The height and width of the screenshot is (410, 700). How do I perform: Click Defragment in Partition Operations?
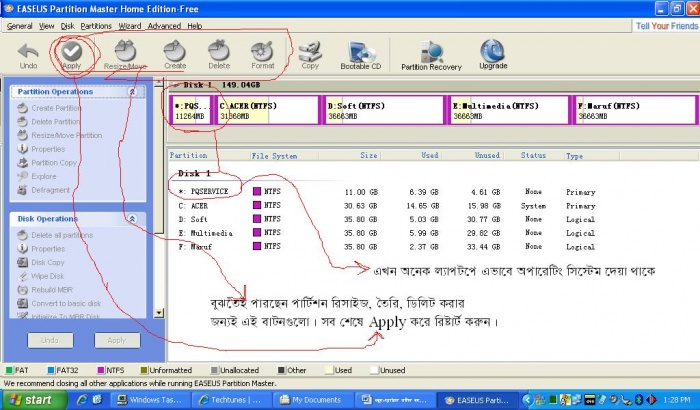44,190
